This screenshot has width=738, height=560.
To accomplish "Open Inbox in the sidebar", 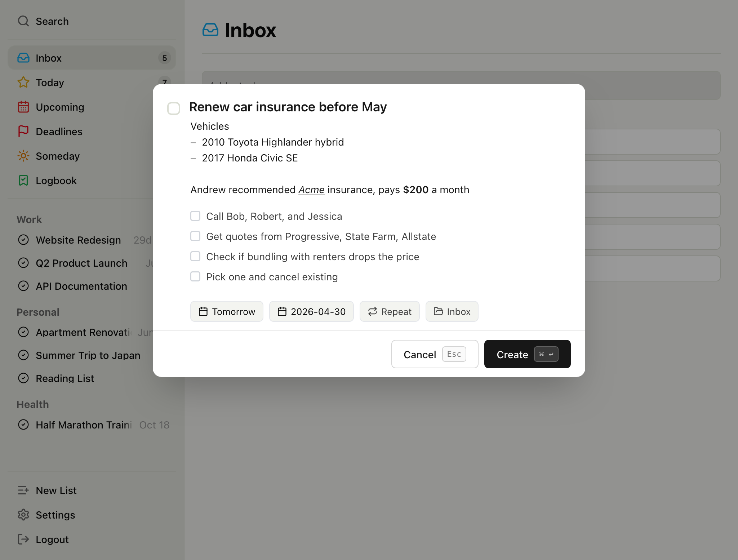I will [92, 58].
